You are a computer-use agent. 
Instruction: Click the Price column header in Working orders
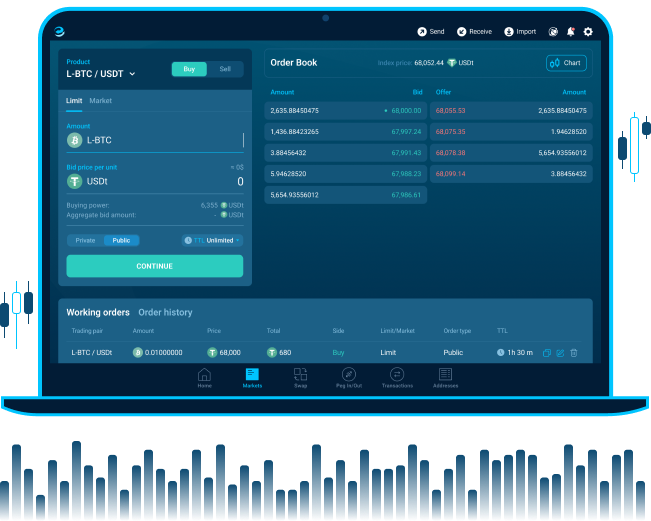214,331
